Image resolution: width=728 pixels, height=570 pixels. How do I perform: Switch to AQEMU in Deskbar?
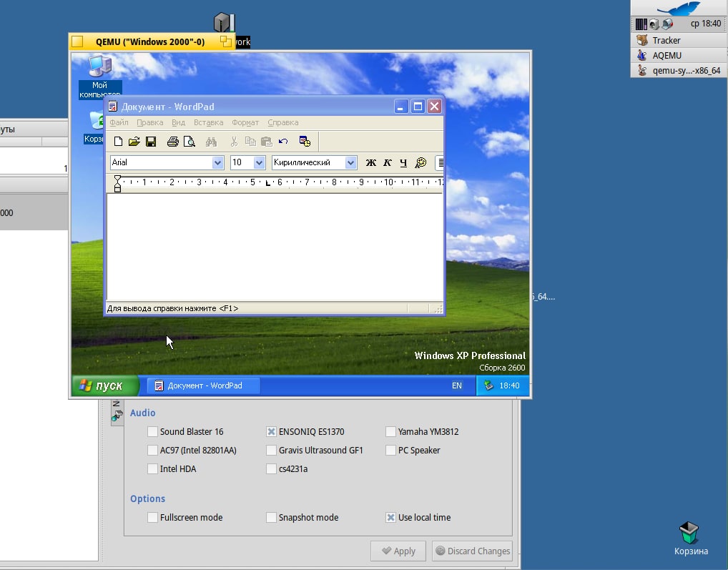point(679,55)
